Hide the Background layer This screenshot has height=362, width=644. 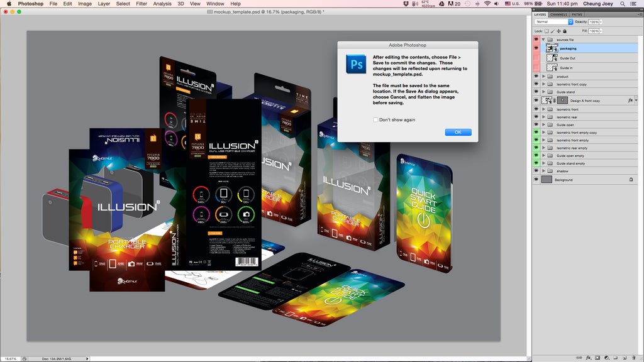[x=536, y=179]
